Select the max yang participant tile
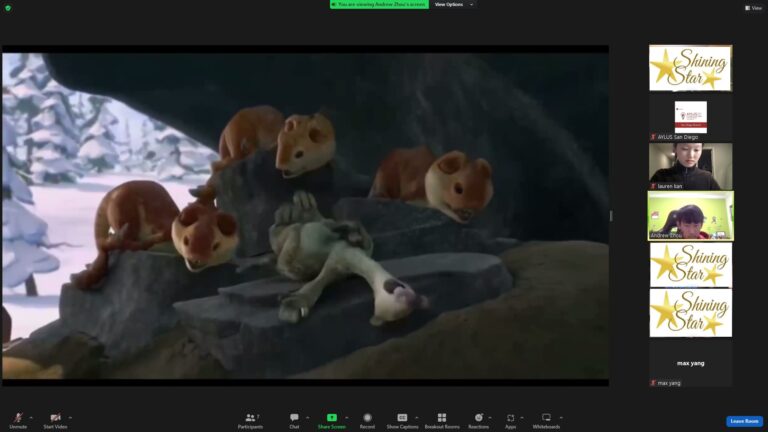This screenshot has height=432, width=768. tap(691, 363)
